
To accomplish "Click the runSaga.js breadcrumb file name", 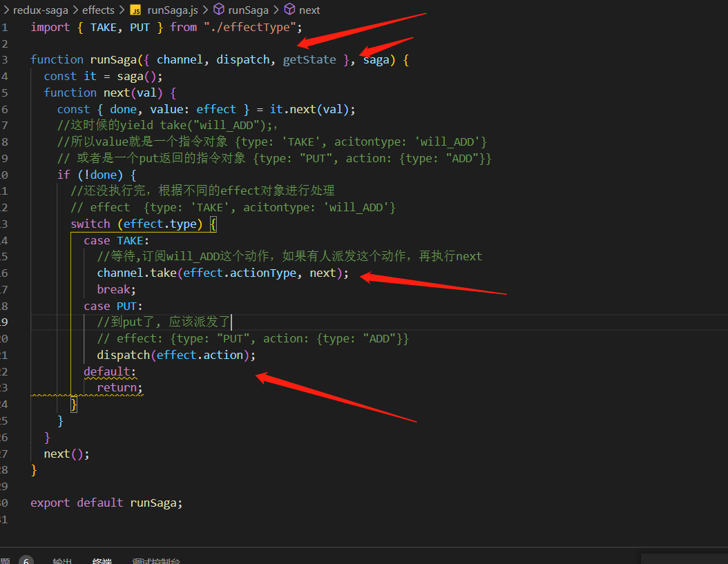I will (x=172, y=10).
